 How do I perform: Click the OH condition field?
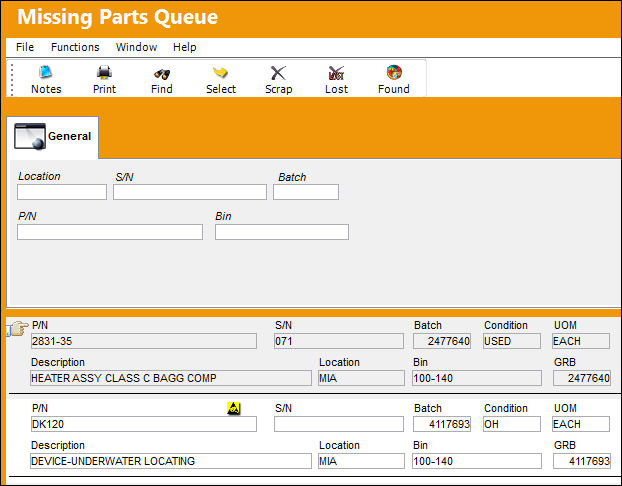[x=512, y=424]
